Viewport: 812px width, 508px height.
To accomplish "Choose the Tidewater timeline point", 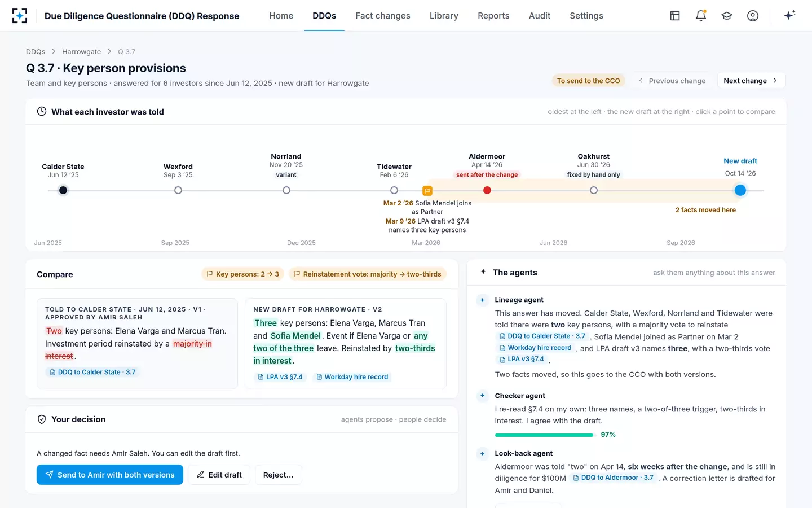I will 394,190.
